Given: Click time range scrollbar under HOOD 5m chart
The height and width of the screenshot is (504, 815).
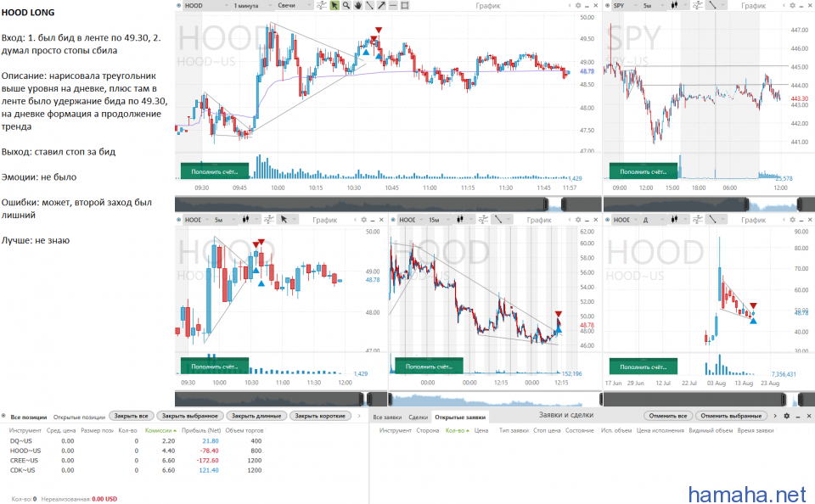Looking at the screenshot, I should click(281, 399).
